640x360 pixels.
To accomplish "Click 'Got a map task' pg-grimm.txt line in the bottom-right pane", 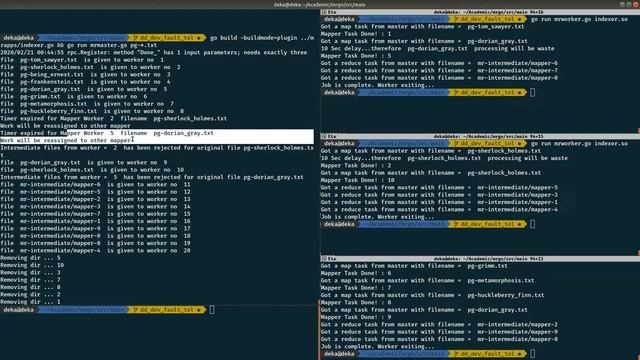I will 414,266.
